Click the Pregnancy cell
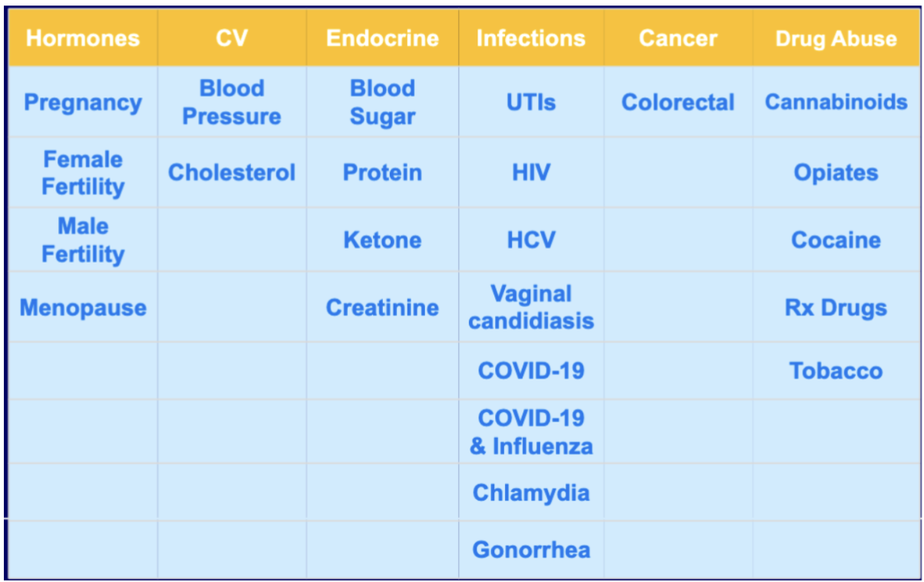 [x=83, y=102]
